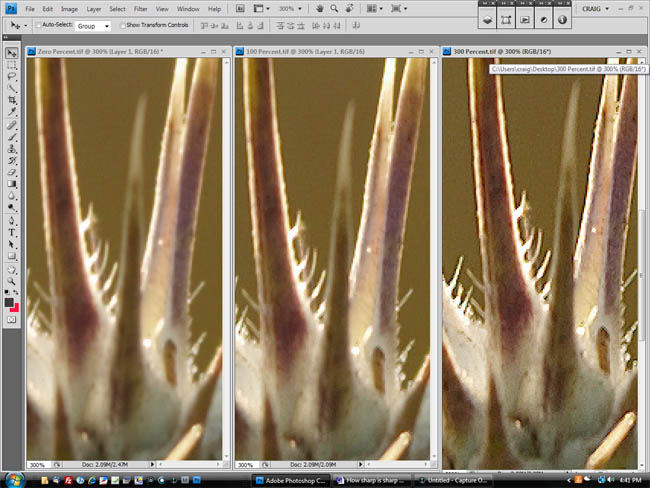The height and width of the screenshot is (488, 650).
Task: Select the Crop tool
Action: point(12,100)
